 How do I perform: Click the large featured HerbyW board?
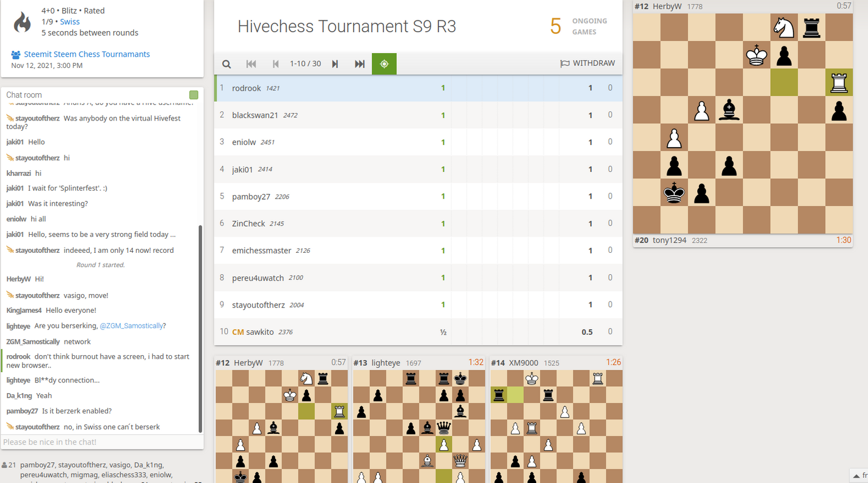(743, 123)
